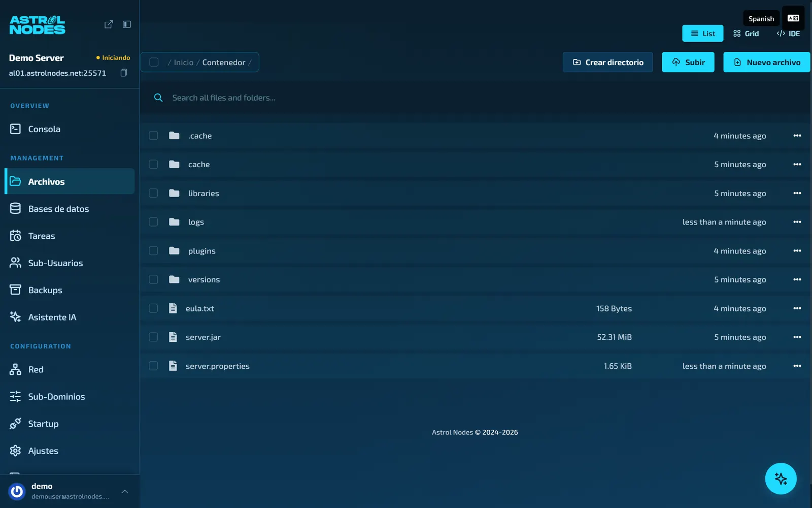812x508 pixels.
Task: Open the more-options menu for server.jar
Action: [797, 337]
